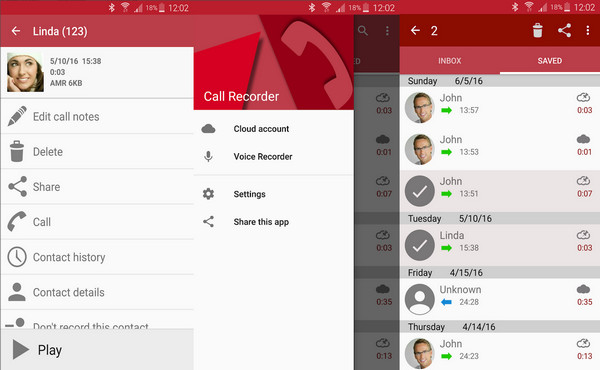This screenshot has height=370, width=600.
Task: Tap the Contact history clock icon
Action: 17,257
